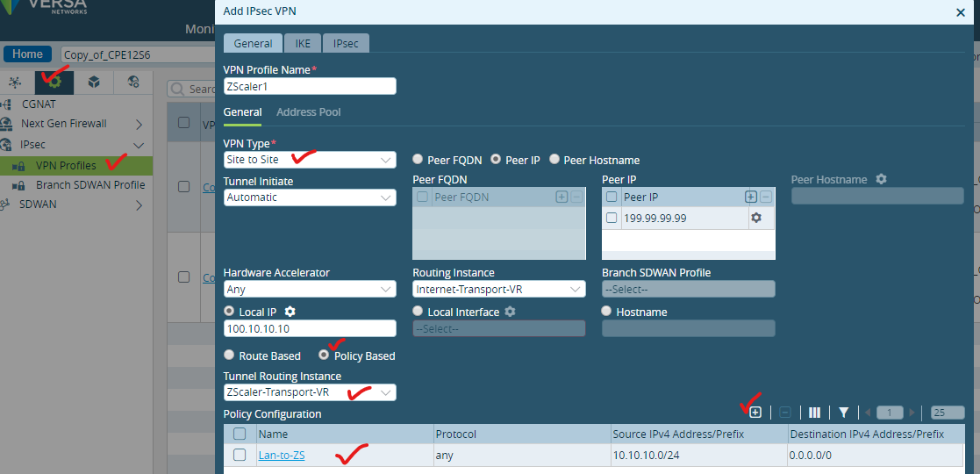Toggle the Peer FQDN header checkbox

[x=423, y=197]
